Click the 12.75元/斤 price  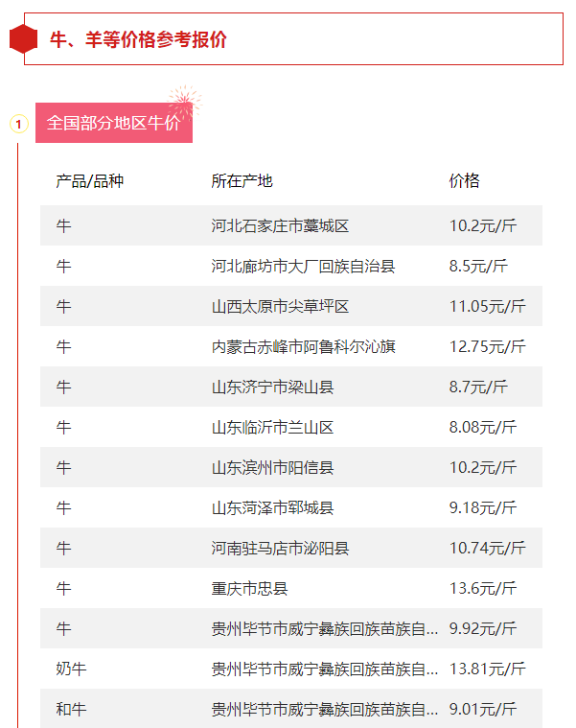point(487,347)
